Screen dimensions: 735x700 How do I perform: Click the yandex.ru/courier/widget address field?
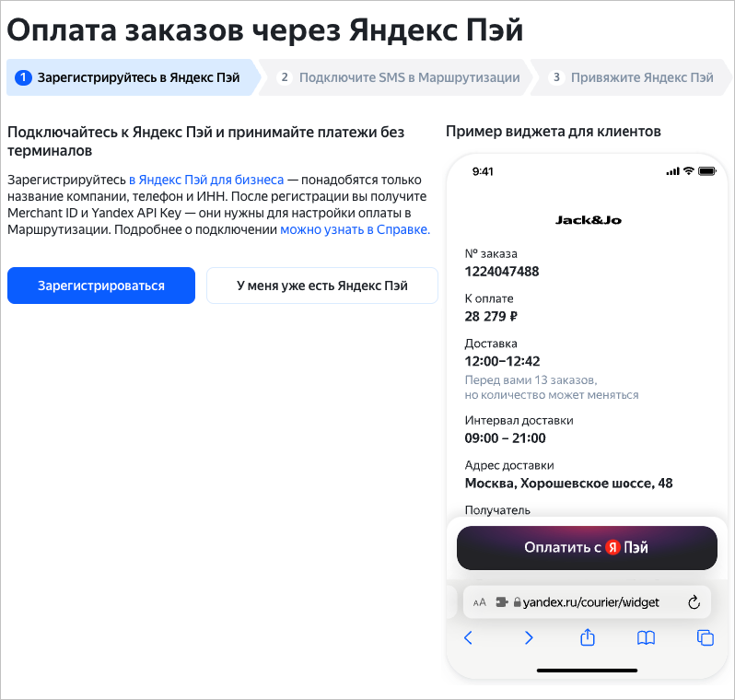(x=591, y=602)
